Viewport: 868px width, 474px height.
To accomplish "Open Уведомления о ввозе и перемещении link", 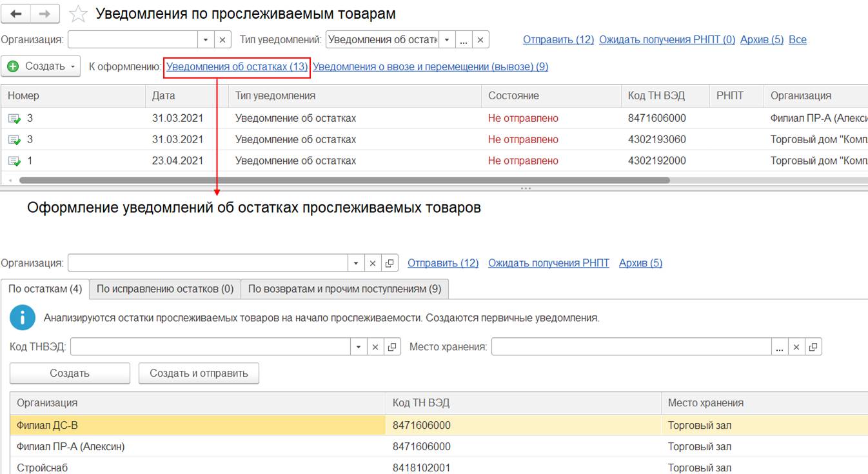I will 430,66.
